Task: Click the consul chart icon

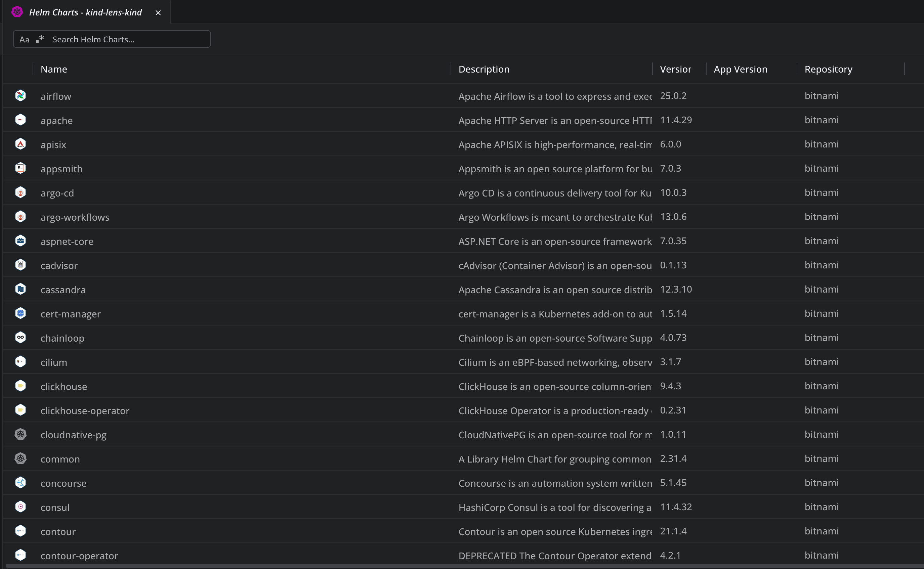Action: [x=21, y=507]
